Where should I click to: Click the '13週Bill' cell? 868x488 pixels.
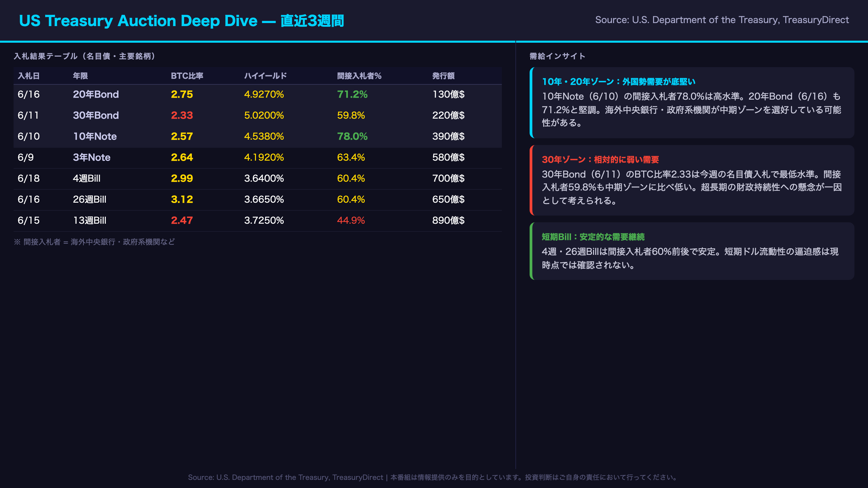pyautogui.click(x=90, y=220)
